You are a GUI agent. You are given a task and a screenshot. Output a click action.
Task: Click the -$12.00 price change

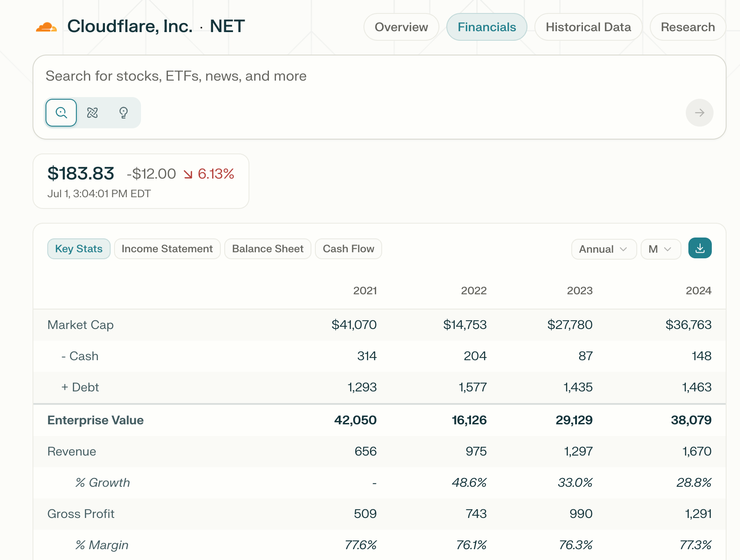[151, 174]
